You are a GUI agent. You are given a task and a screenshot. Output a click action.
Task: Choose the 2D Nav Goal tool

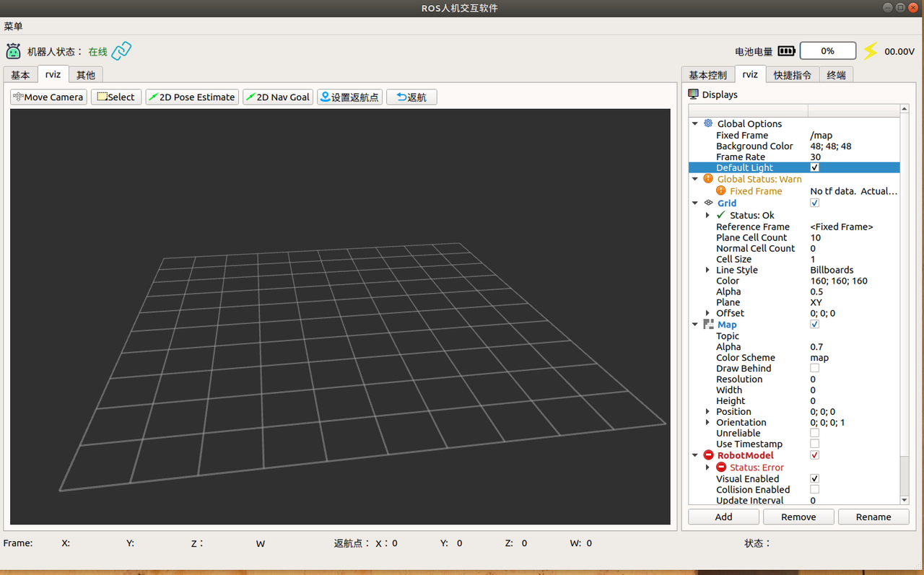coord(278,97)
